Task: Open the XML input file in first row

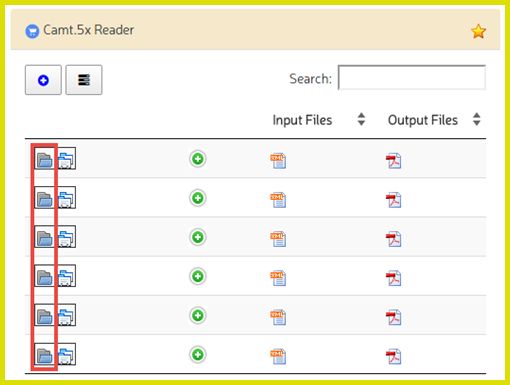Action: pos(278,161)
